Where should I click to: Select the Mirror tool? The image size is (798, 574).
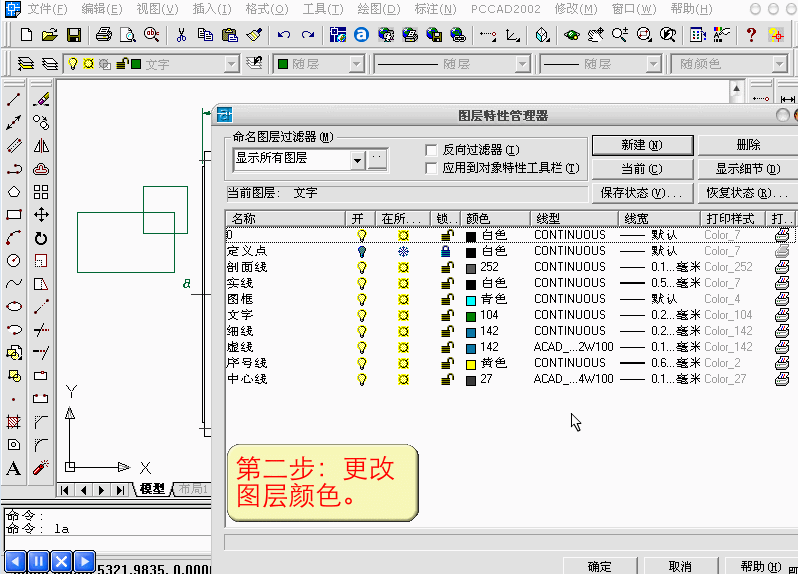coord(41,146)
